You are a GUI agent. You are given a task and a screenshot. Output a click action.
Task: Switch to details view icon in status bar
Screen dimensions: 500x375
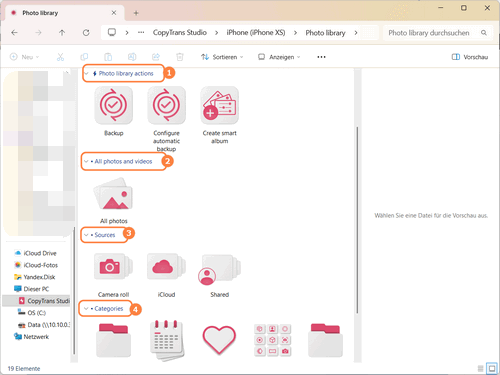[480, 368]
